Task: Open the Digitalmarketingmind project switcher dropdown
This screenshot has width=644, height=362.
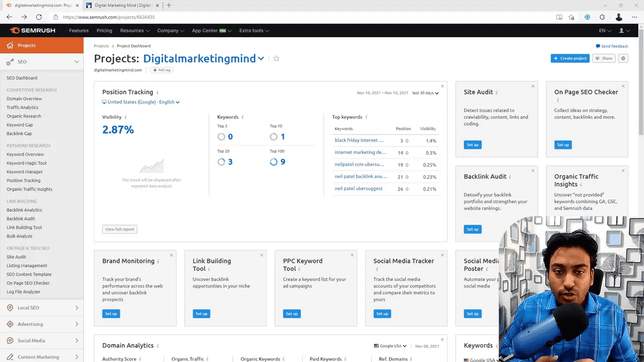Action: (x=261, y=58)
